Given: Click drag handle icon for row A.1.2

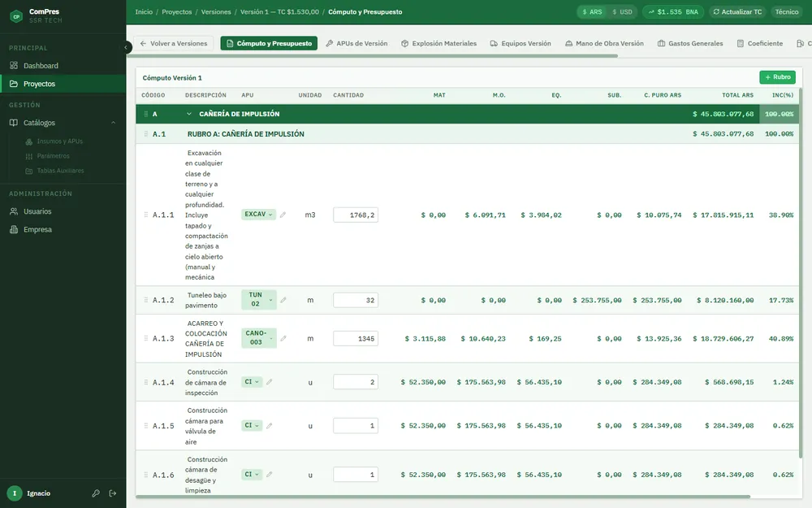Looking at the screenshot, I should [x=146, y=300].
